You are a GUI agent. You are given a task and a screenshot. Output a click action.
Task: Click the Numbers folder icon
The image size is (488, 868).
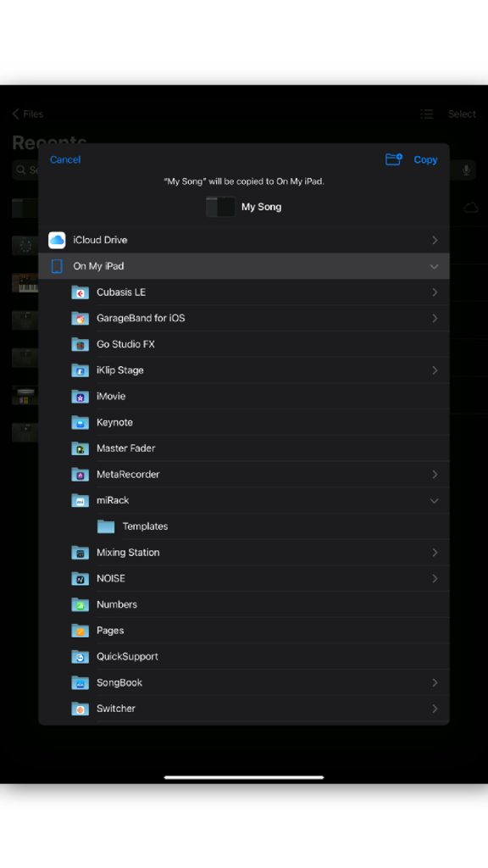(80, 604)
